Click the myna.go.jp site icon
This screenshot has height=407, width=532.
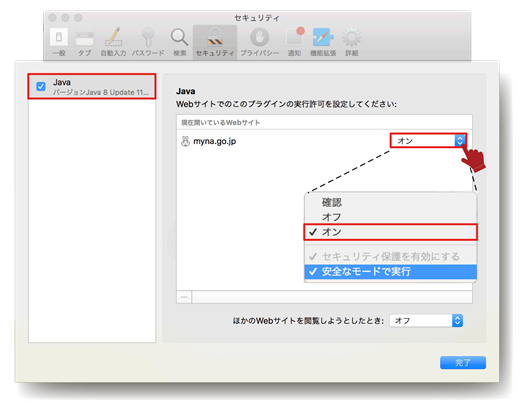pyautogui.click(x=185, y=141)
